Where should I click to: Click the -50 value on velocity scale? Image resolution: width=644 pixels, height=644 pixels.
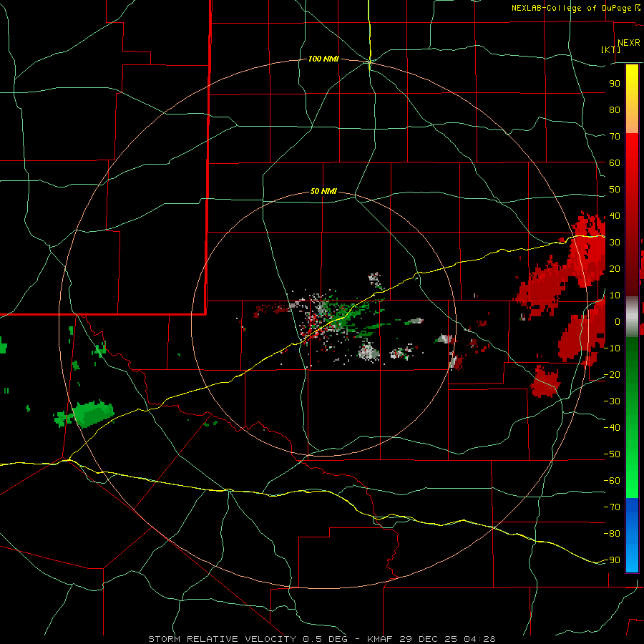(612, 454)
